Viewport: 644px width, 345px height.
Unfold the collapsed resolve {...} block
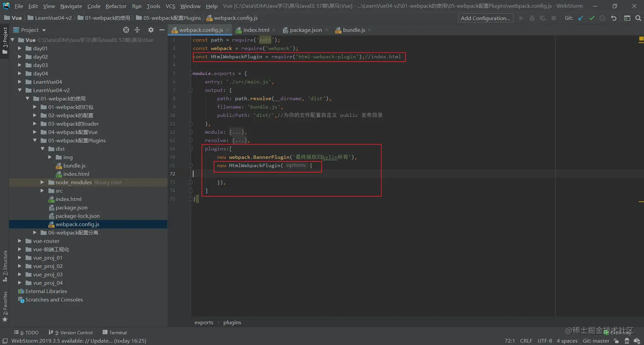pyautogui.click(x=240, y=141)
